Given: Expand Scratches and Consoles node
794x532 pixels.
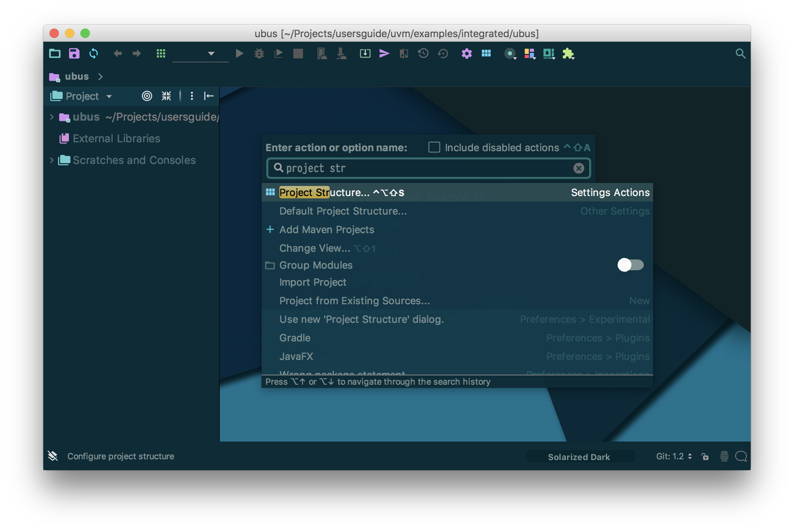Looking at the screenshot, I should (52, 160).
